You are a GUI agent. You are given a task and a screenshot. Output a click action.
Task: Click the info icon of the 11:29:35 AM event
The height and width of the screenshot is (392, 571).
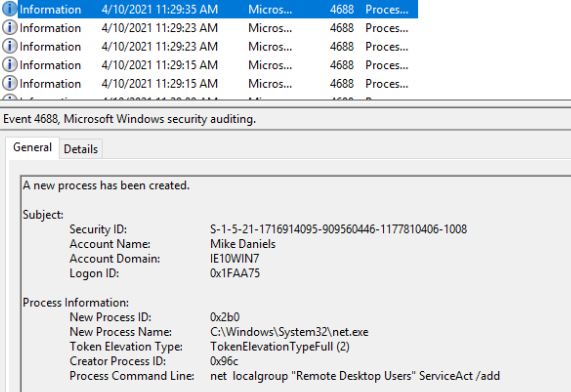(9, 9)
